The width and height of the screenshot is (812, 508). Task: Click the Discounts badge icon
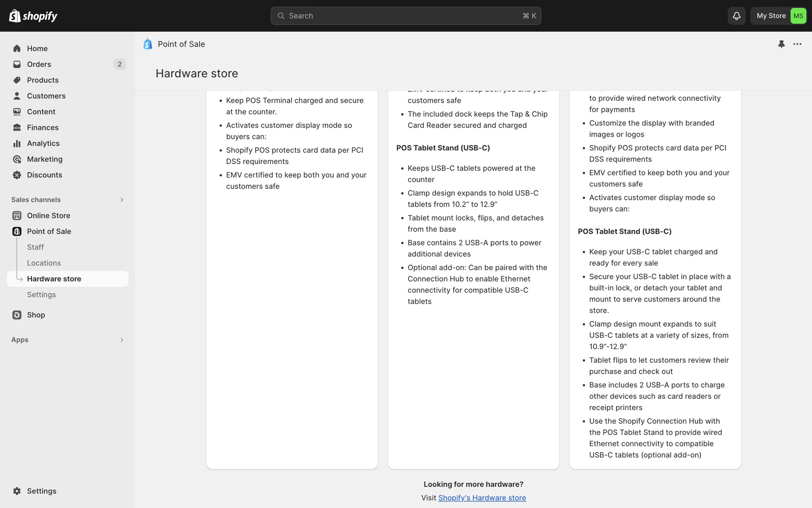[x=17, y=175]
